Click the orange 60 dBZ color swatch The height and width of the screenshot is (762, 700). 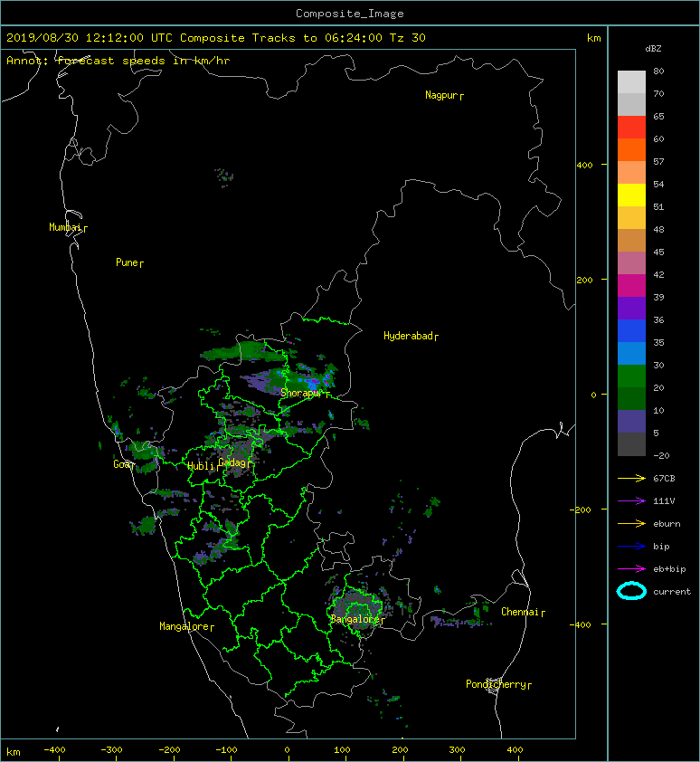pyautogui.click(x=631, y=150)
